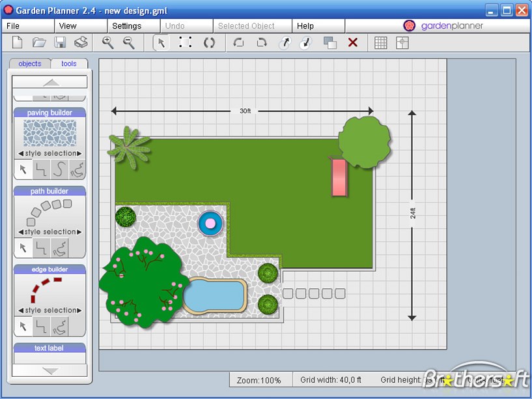
Task: Click the gardenplanner logo link
Action: (443, 26)
